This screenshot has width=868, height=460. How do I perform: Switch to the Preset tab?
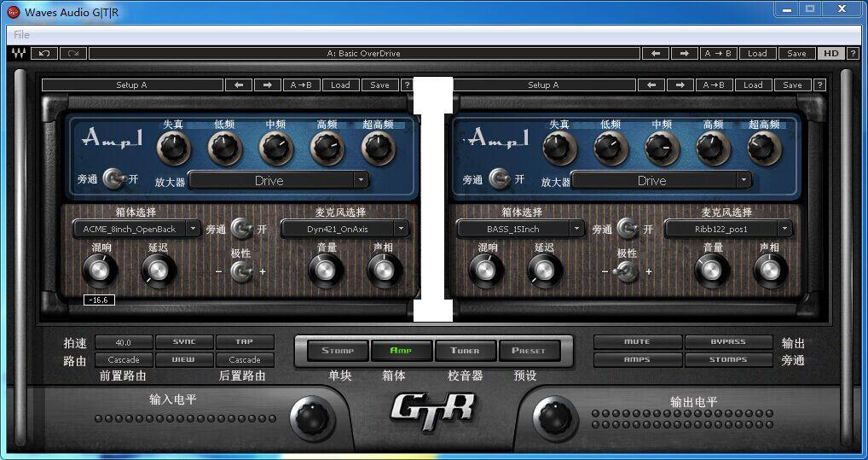pyautogui.click(x=529, y=350)
